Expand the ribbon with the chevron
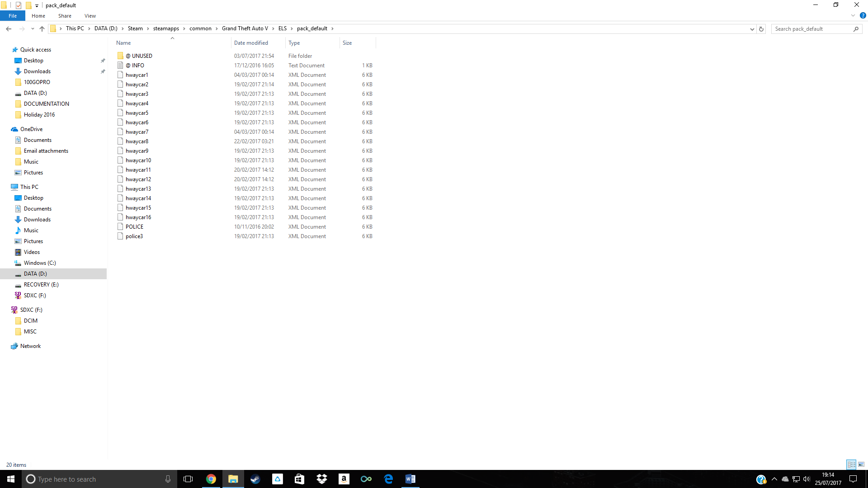This screenshot has width=868, height=488. point(853,15)
